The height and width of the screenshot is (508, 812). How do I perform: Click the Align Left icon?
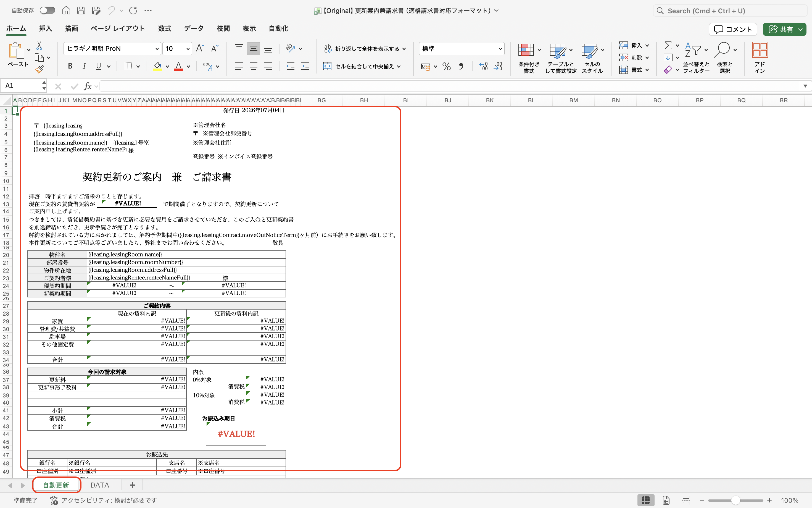239,66
